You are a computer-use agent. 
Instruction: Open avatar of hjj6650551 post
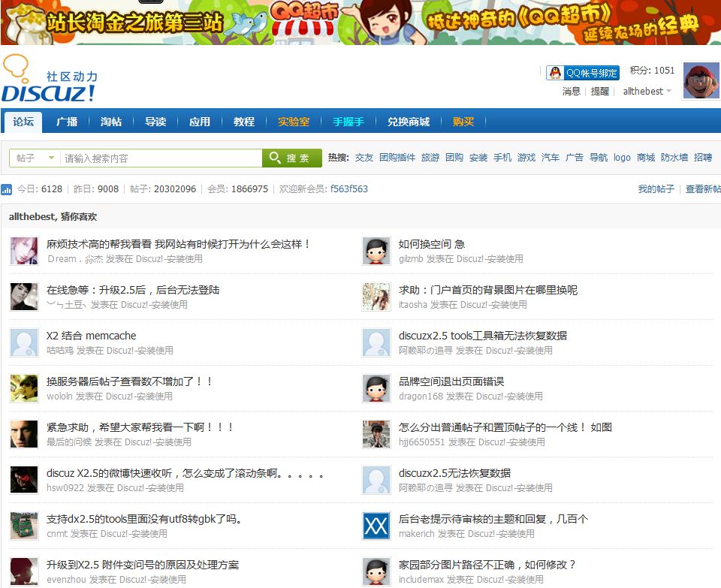[x=376, y=435]
